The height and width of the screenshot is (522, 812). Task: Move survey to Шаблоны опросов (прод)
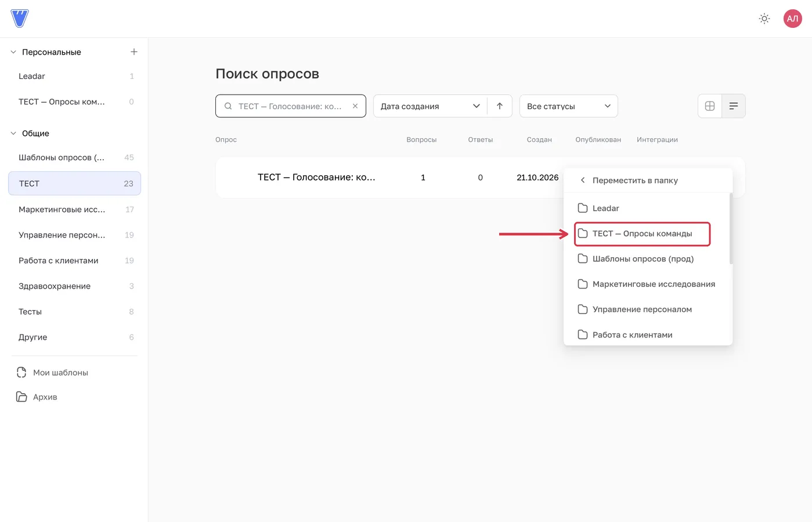(647, 258)
